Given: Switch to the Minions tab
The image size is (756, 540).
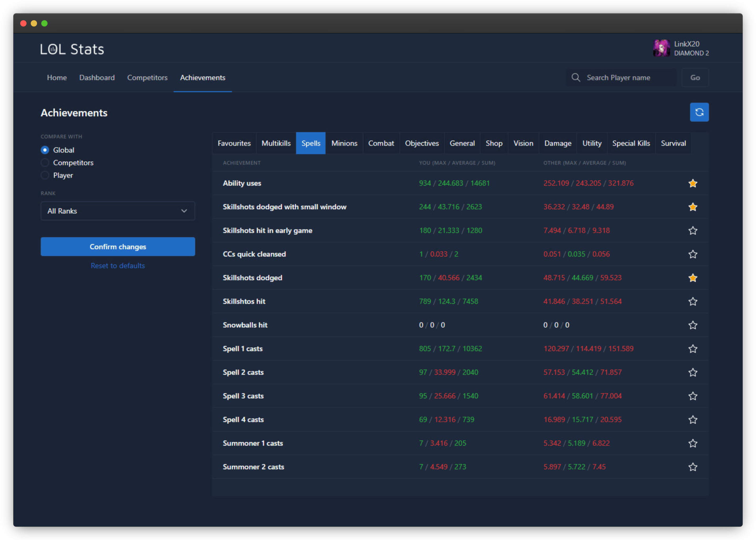Looking at the screenshot, I should coord(344,143).
